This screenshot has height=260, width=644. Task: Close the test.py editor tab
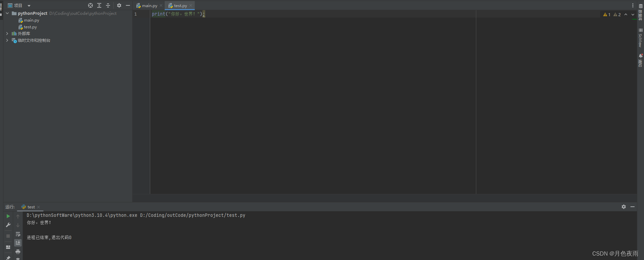(x=191, y=5)
